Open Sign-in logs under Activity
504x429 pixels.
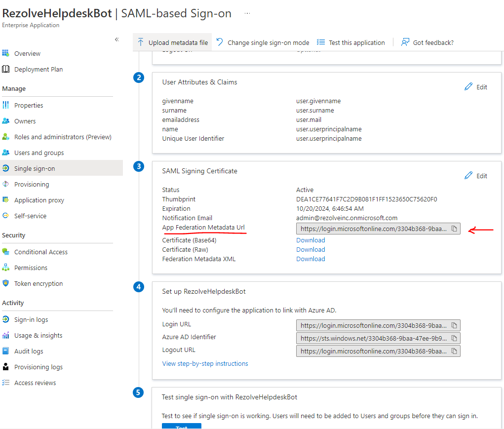point(31,320)
